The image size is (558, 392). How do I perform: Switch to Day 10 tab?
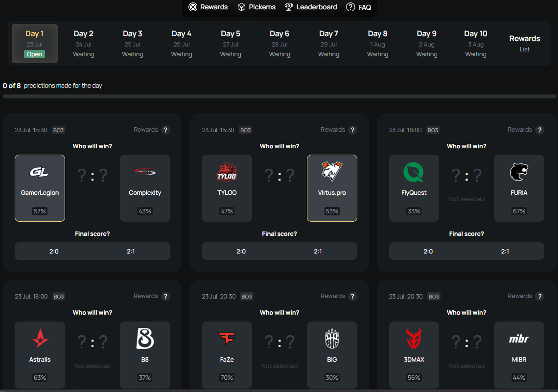click(476, 44)
